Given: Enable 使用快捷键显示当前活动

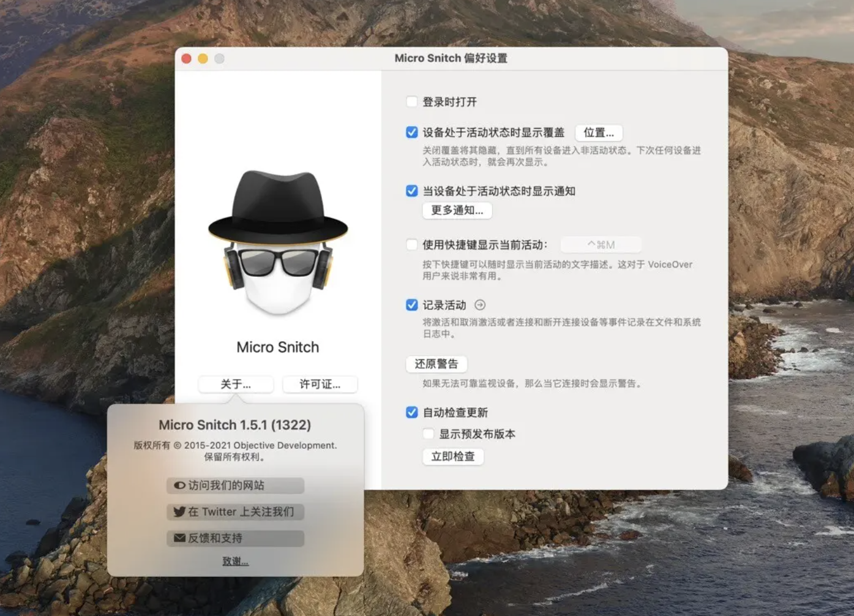Looking at the screenshot, I should pyautogui.click(x=411, y=244).
